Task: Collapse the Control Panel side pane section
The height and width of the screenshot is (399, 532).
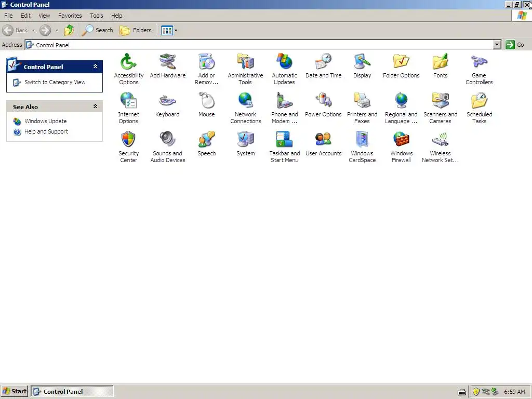Action: point(96,66)
